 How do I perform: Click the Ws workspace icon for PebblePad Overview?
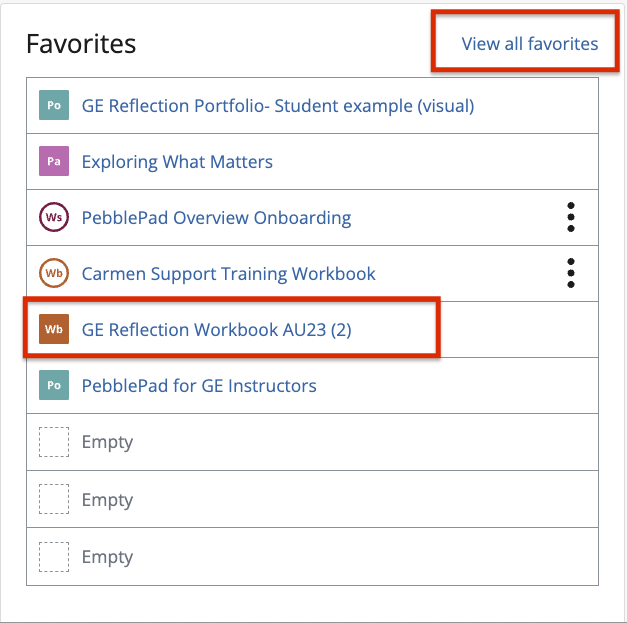[54, 217]
